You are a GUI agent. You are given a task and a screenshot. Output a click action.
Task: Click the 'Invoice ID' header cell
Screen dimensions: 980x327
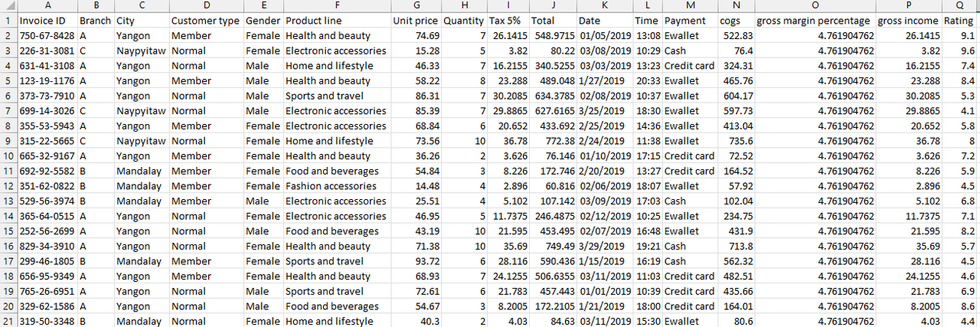pyautogui.click(x=47, y=21)
